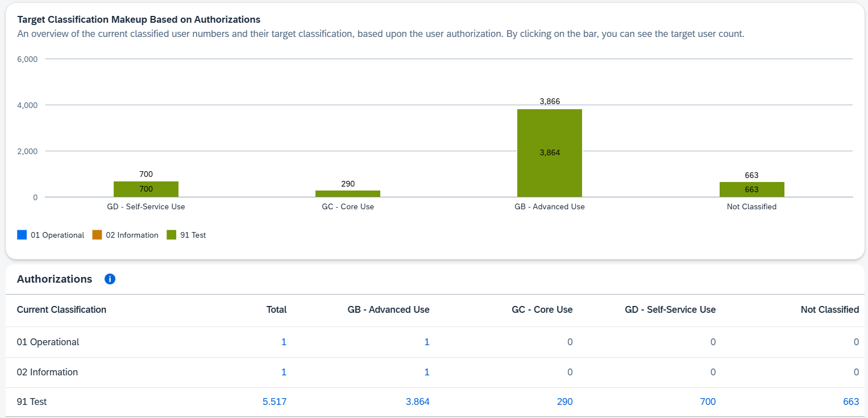Click the 290 GC - Core Use link

pos(564,402)
